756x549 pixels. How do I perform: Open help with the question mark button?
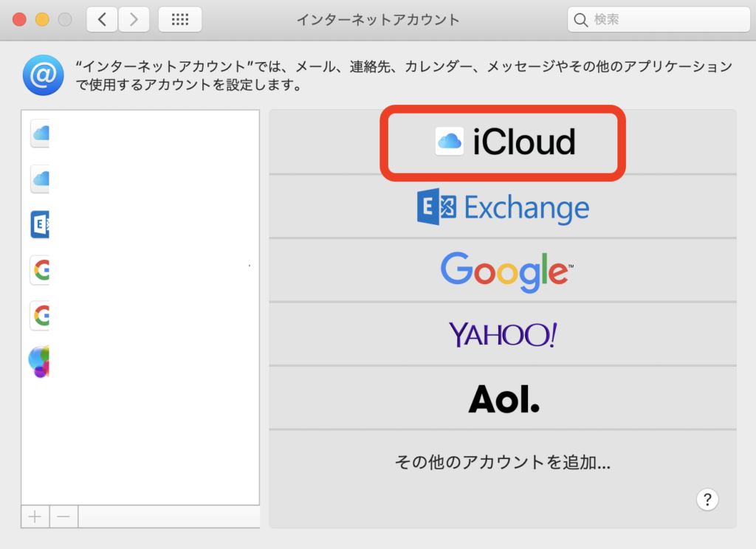point(707,500)
